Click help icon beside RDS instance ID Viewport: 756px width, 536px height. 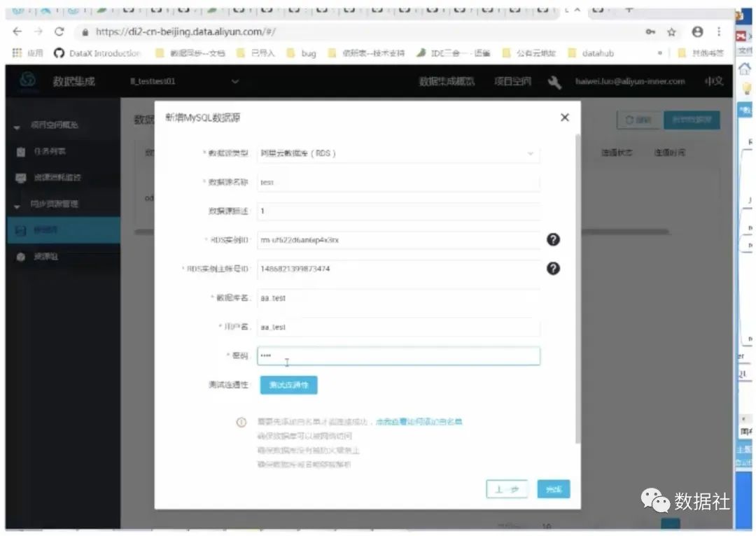553,239
